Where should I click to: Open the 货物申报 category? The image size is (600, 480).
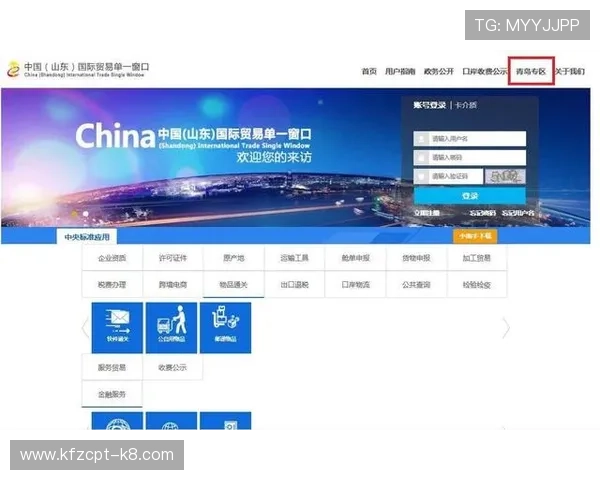tap(416, 258)
